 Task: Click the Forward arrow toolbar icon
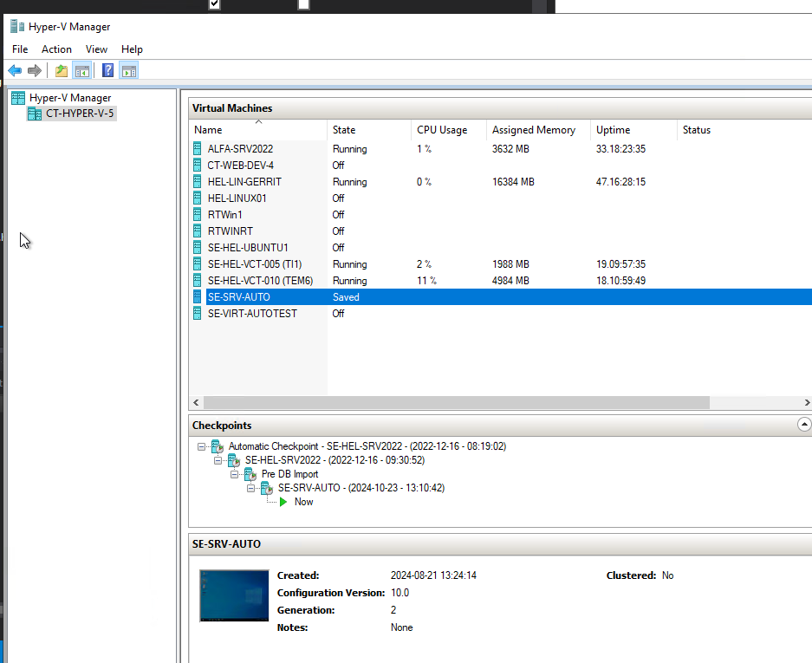click(35, 71)
